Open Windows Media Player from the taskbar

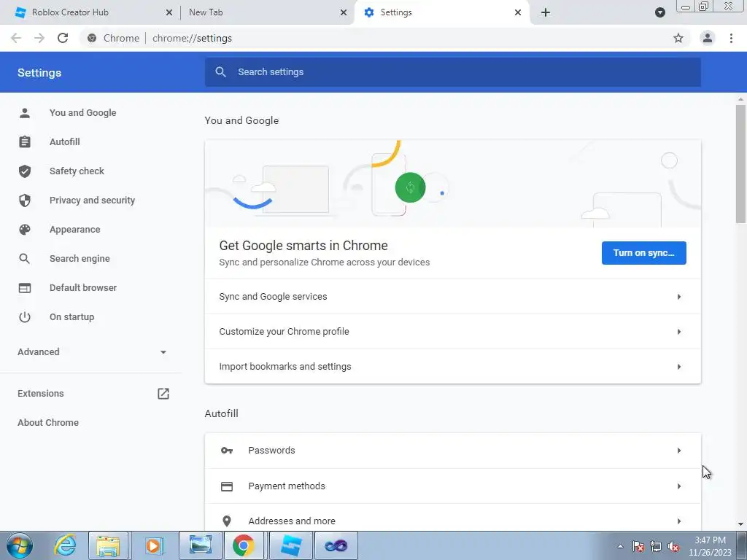click(153, 545)
